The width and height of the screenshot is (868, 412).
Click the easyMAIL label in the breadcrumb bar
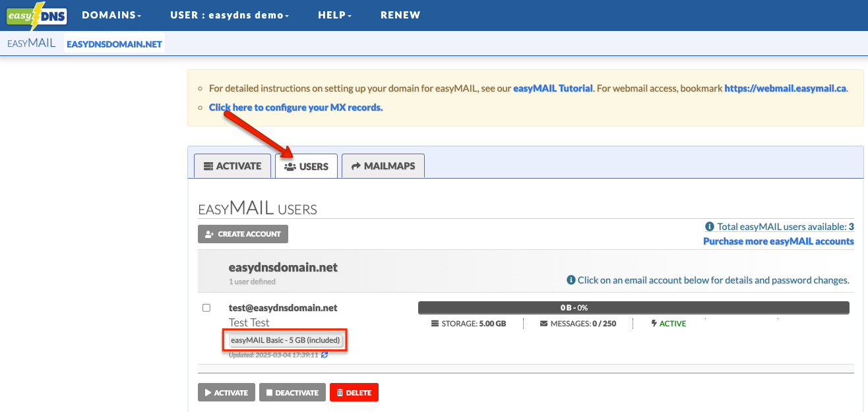coord(31,44)
